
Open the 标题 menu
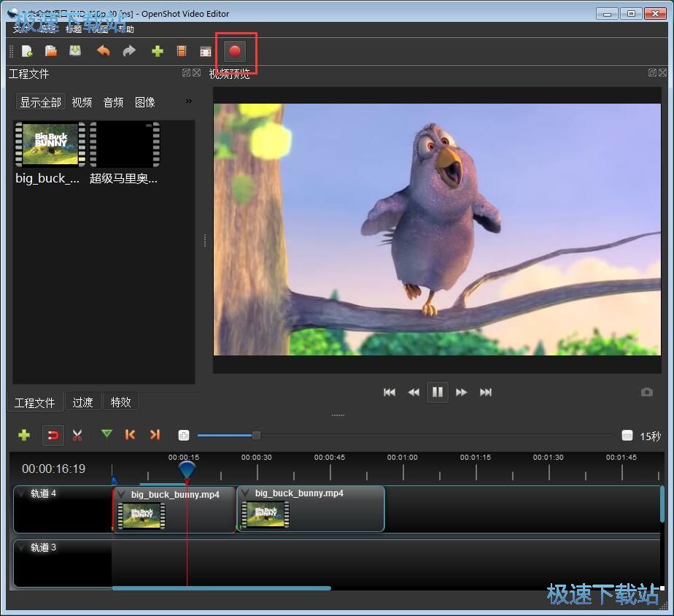[74, 29]
